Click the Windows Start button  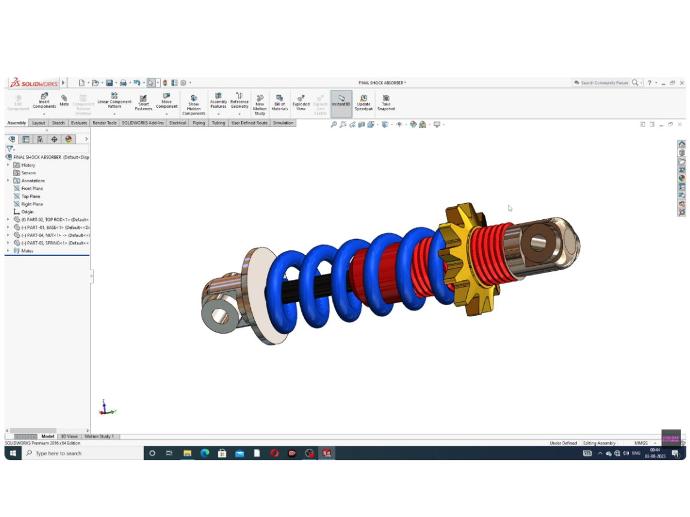[x=13, y=453]
